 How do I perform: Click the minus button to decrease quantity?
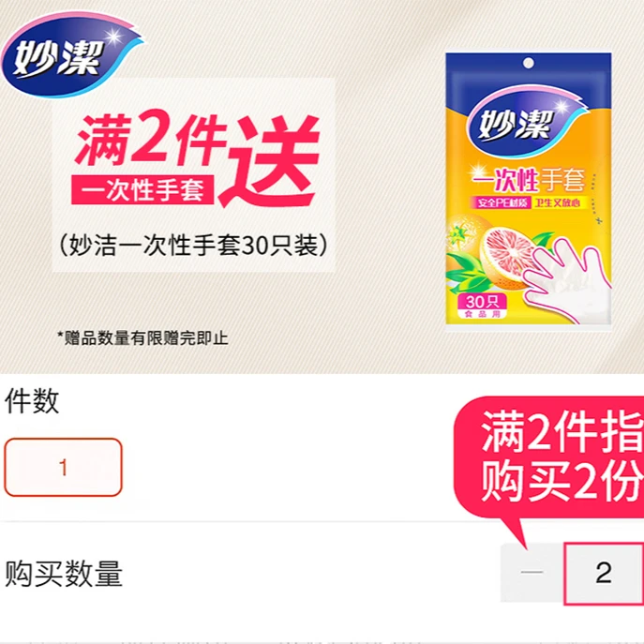(532, 572)
